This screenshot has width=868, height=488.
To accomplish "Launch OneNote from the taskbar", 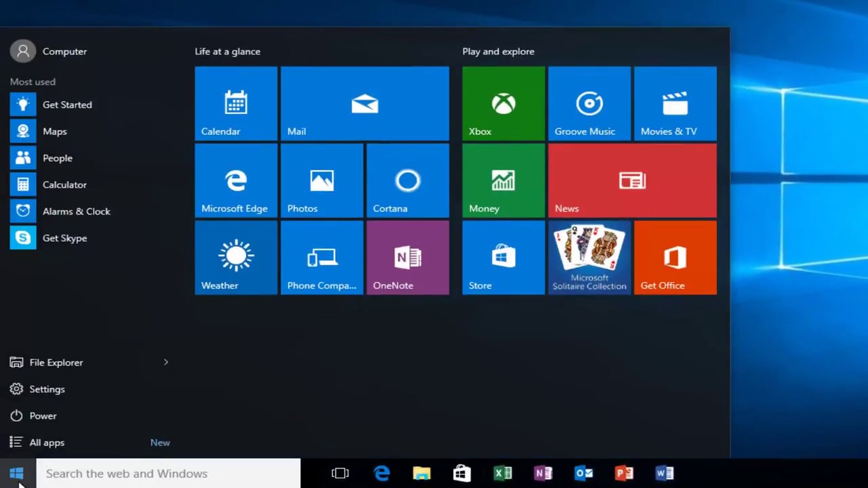I will tap(543, 473).
